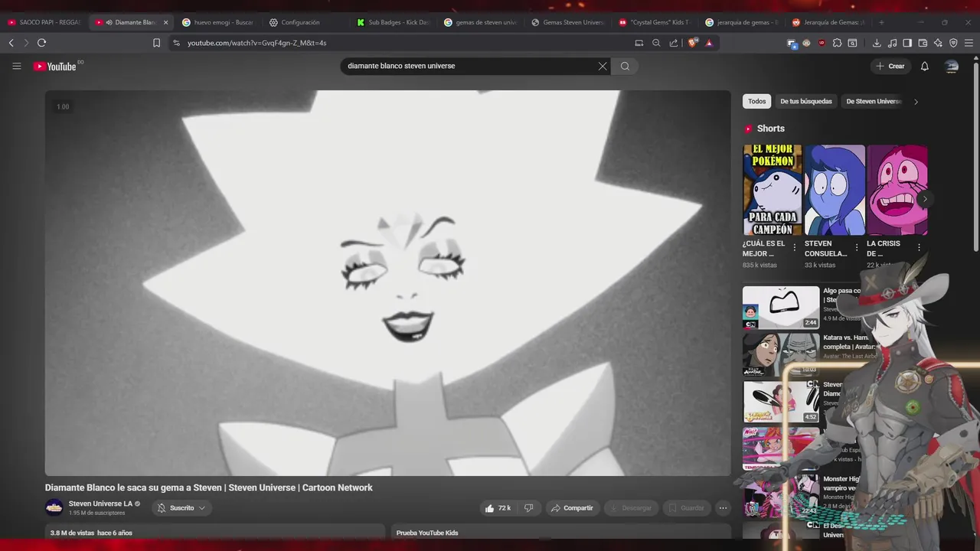
Task: Run search with the magnifier button
Action: coord(625,67)
